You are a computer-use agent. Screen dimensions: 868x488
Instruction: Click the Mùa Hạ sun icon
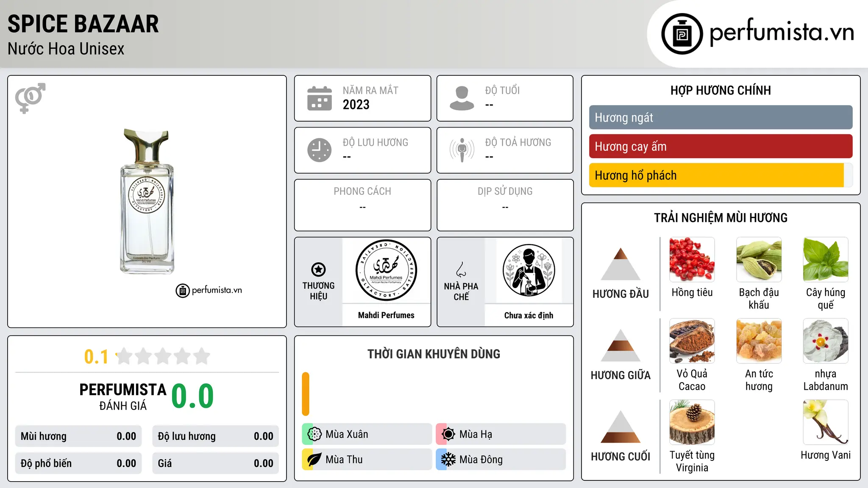[x=448, y=434]
